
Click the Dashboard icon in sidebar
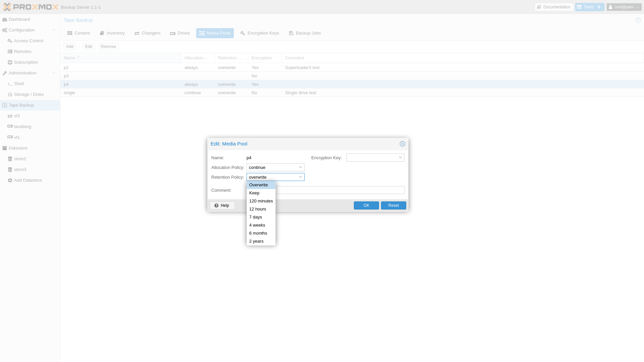tap(5, 19)
